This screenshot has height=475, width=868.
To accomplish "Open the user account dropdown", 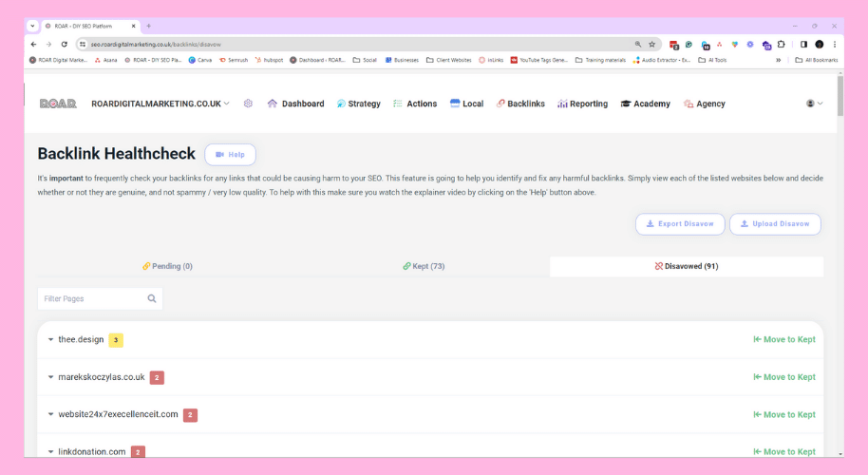I will 814,104.
